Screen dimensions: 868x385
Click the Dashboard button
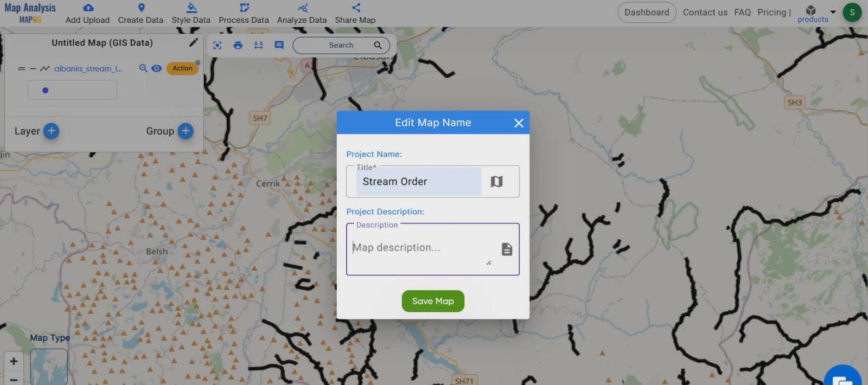(647, 12)
